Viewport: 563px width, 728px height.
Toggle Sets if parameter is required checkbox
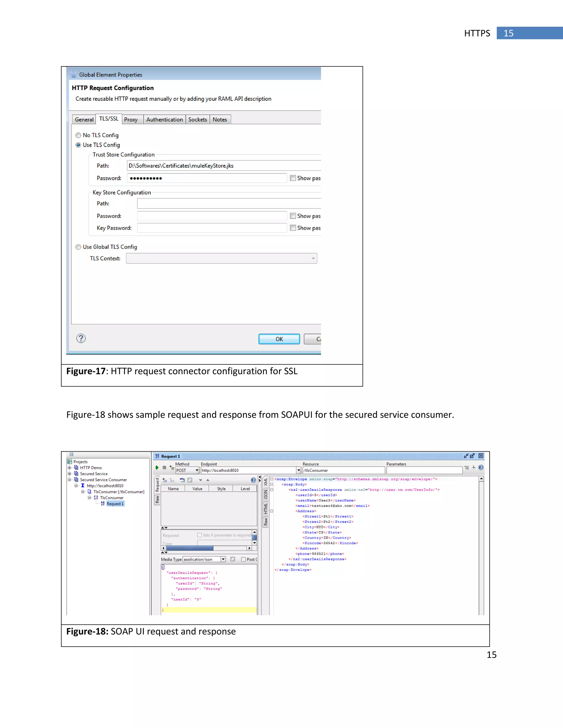tap(200, 535)
